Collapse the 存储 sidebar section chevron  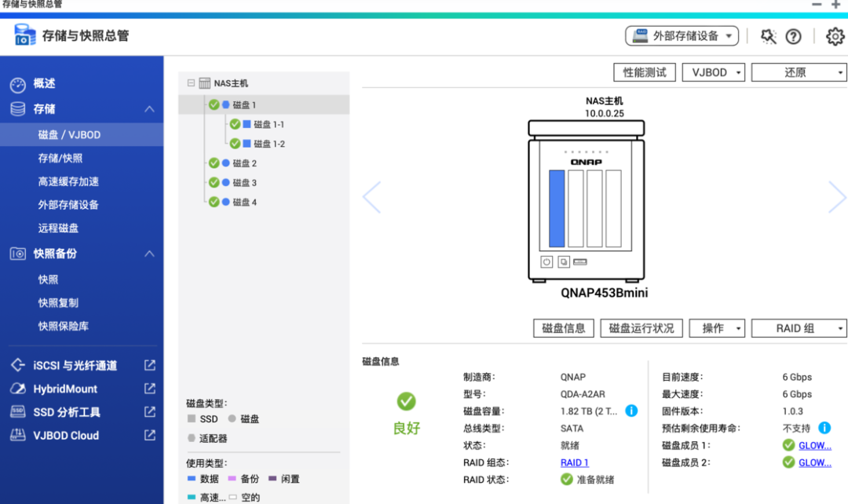[149, 109]
